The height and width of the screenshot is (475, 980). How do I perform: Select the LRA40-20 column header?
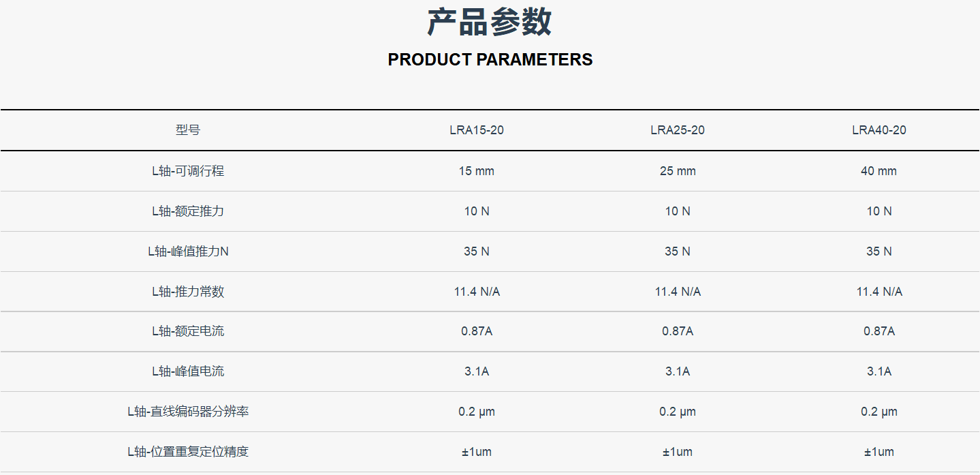click(x=879, y=130)
